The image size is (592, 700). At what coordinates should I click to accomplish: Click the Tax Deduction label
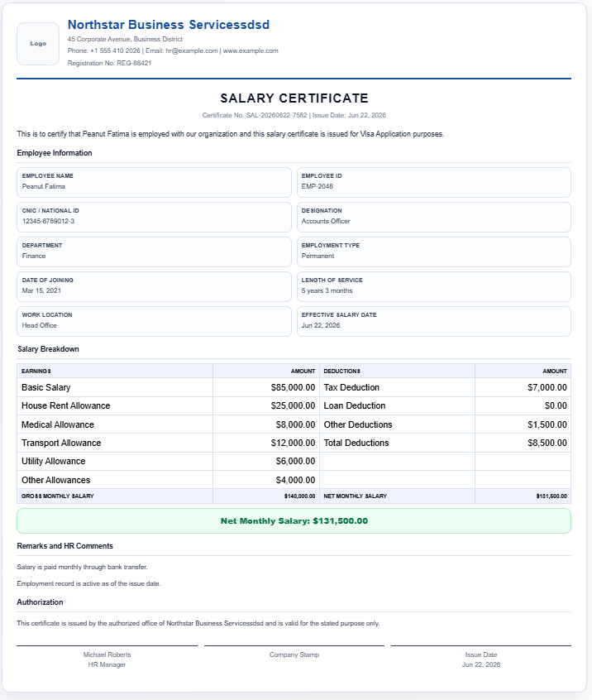click(351, 387)
